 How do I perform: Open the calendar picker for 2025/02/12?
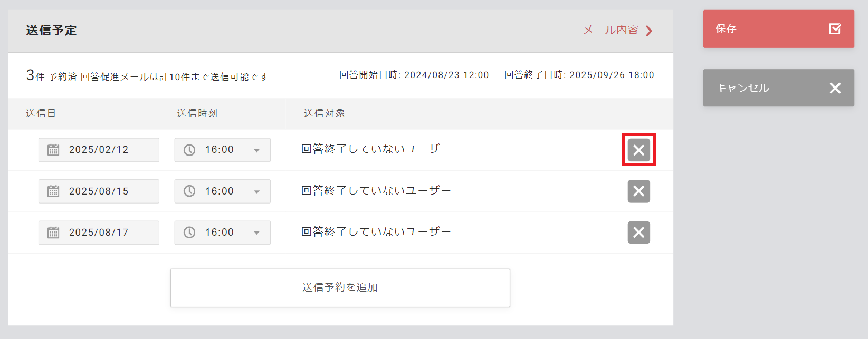coord(54,150)
